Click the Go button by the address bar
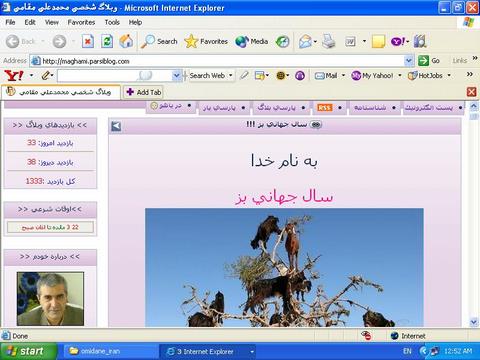The image size is (480, 360). (x=429, y=61)
